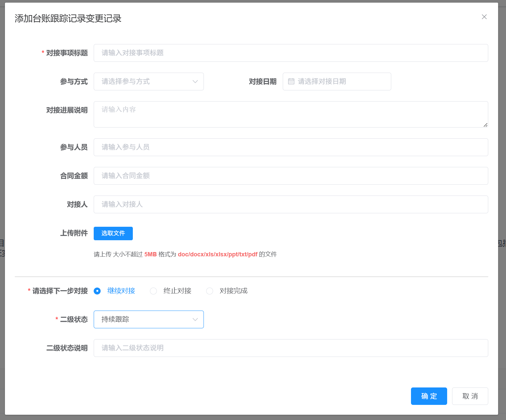
Task: Click the 确定 confirm button
Action: (x=429, y=396)
